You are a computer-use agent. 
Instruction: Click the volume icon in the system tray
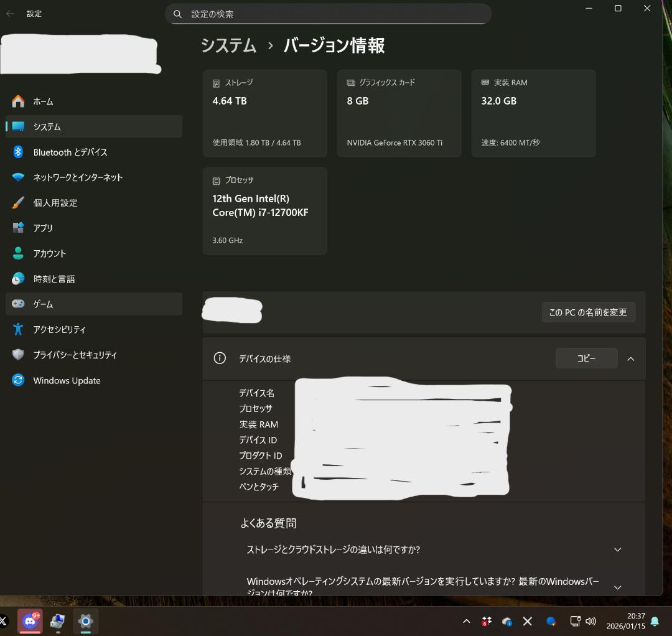pos(590,620)
